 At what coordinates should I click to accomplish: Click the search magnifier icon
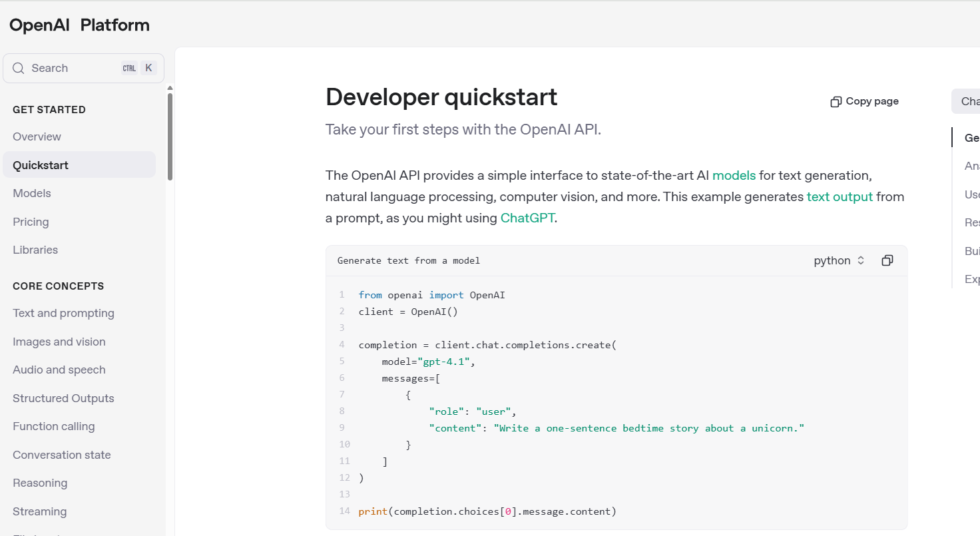tap(19, 68)
